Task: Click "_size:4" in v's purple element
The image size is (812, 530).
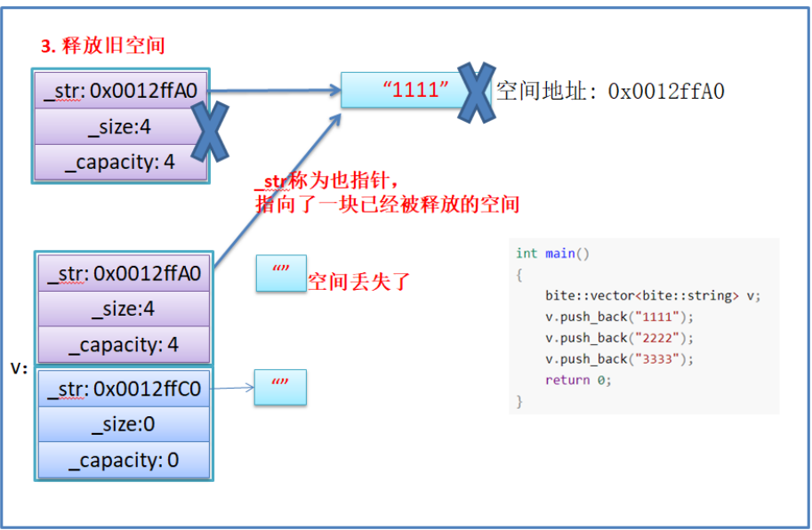Action: click(x=125, y=309)
